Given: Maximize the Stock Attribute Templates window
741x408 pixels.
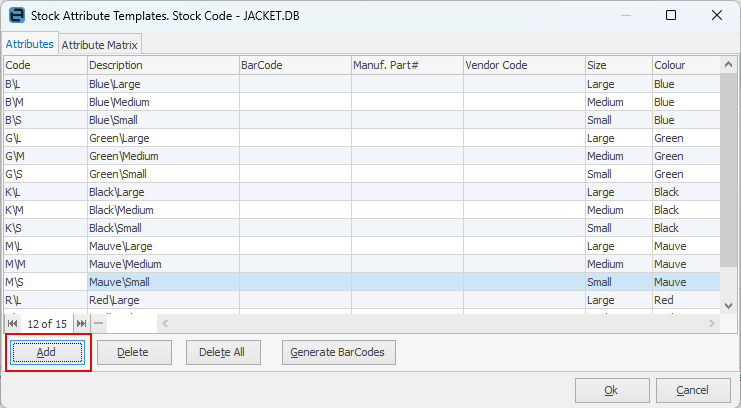Looking at the screenshot, I should 671,15.
